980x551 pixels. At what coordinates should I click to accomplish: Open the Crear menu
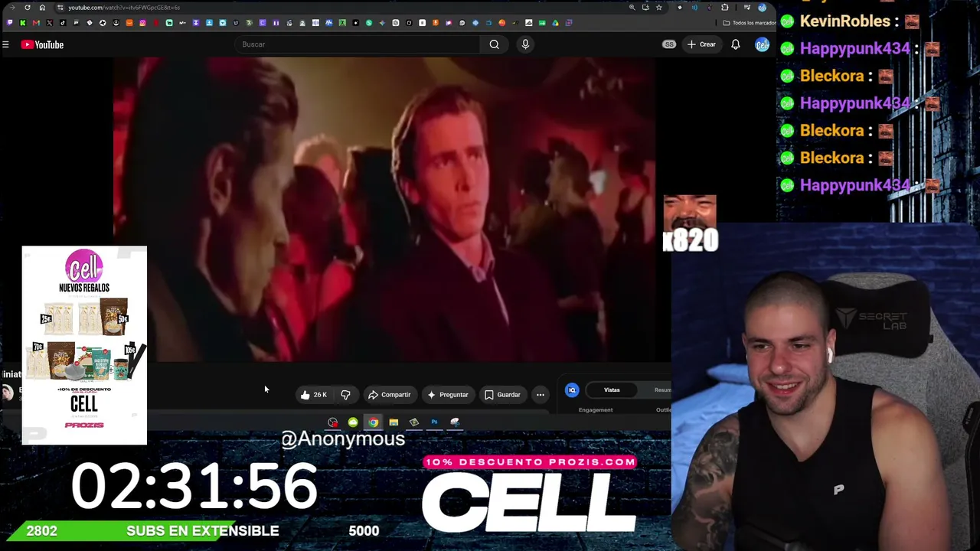(x=701, y=44)
